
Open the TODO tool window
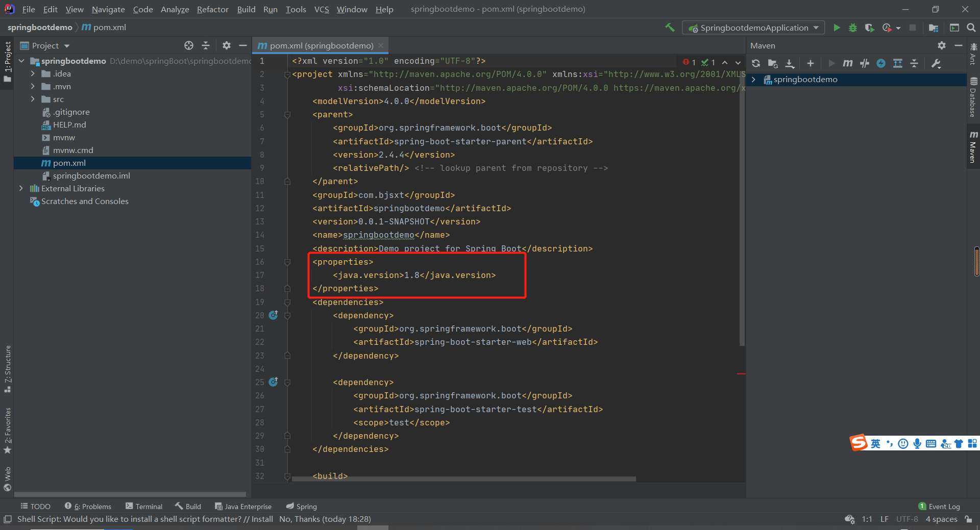point(35,507)
